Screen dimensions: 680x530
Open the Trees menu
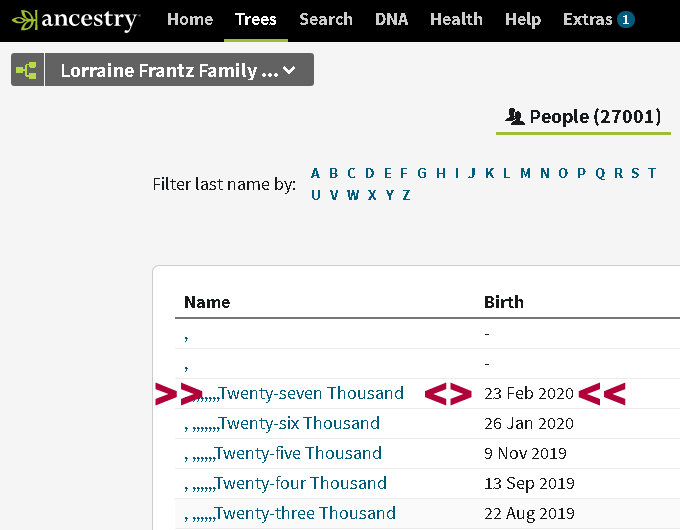coord(255,20)
